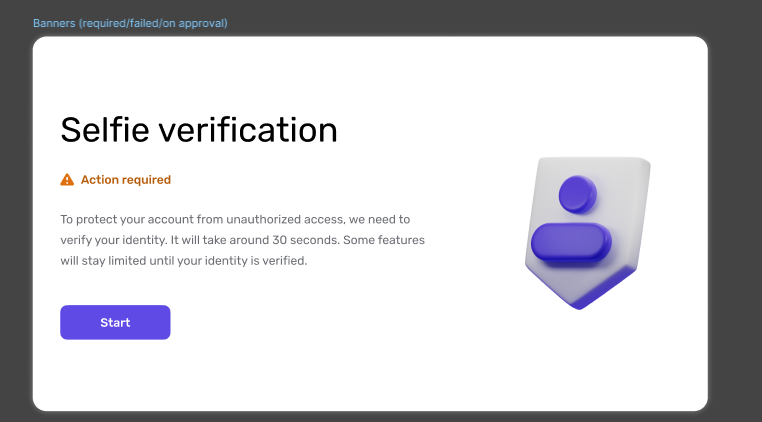Click the shield badge illustration
The width and height of the screenshot is (762, 422).
[588, 232]
